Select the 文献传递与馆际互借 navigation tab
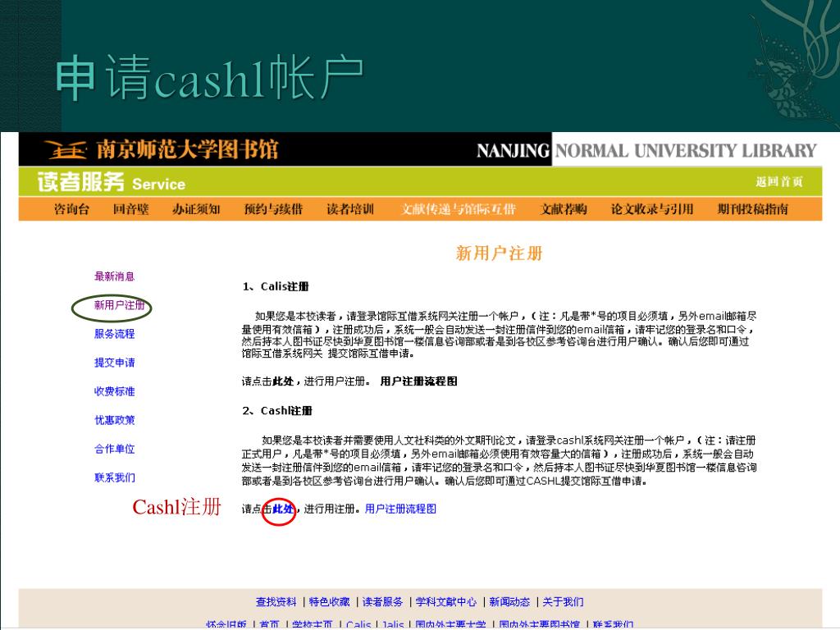The image size is (840, 630). [458, 209]
